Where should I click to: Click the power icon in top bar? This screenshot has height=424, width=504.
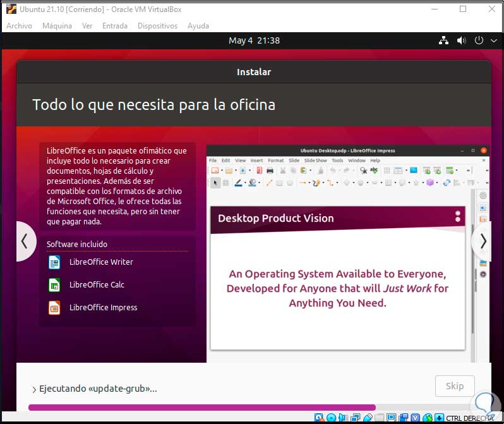pos(479,40)
